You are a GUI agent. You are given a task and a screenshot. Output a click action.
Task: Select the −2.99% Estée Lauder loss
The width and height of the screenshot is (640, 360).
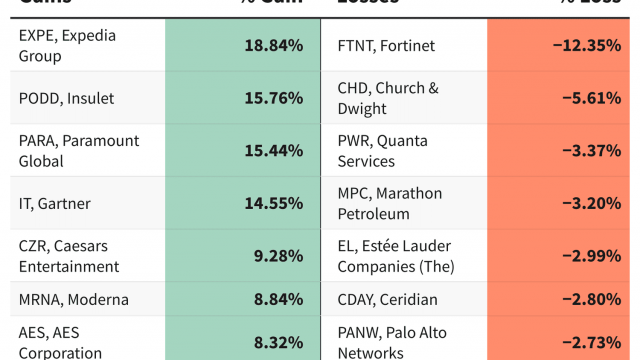(x=592, y=256)
